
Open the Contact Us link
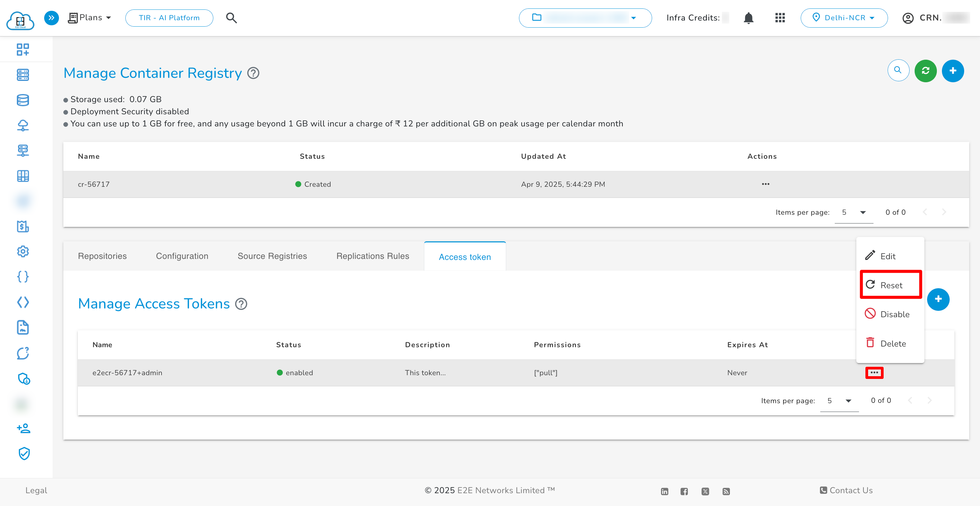pos(846,490)
